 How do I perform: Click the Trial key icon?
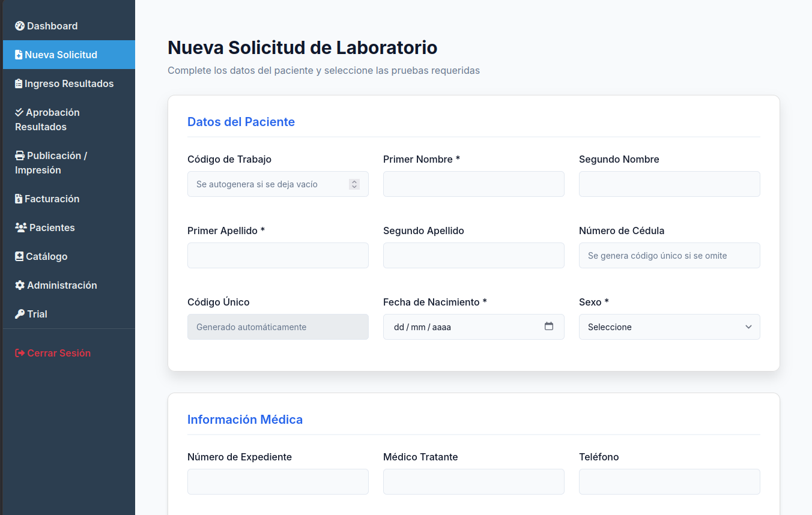[x=20, y=314]
